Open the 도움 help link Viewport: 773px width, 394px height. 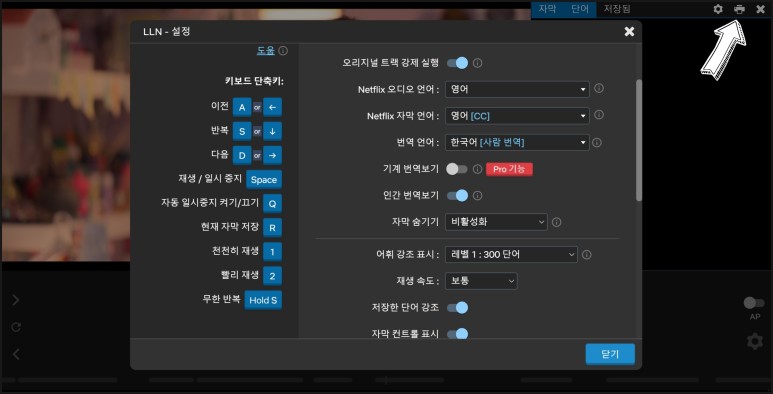(265, 50)
